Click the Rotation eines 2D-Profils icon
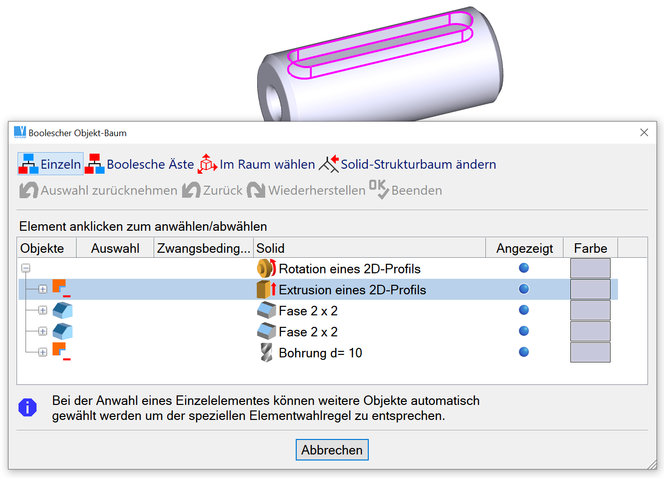 coord(266,268)
